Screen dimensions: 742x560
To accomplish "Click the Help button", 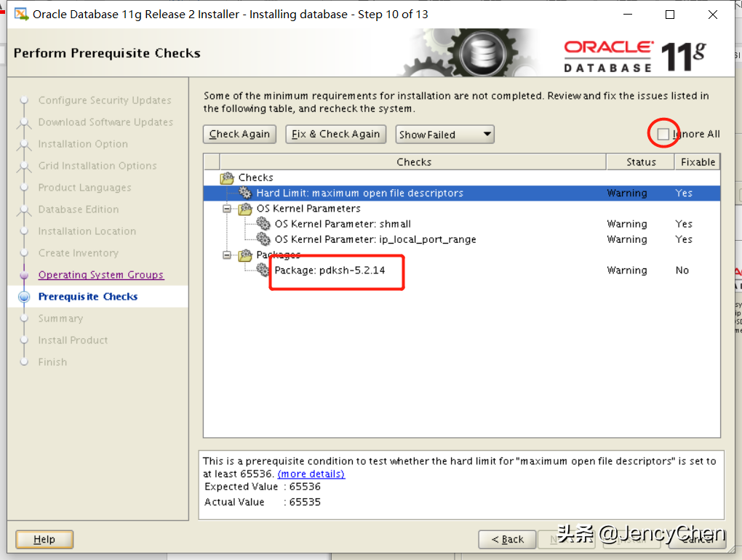I will point(44,539).
